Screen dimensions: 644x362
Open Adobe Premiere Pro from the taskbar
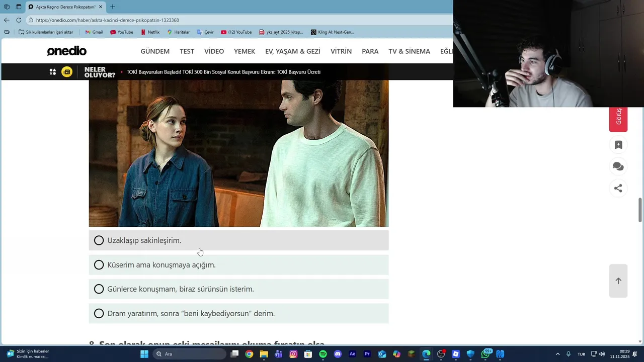pyautogui.click(x=367, y=354)
